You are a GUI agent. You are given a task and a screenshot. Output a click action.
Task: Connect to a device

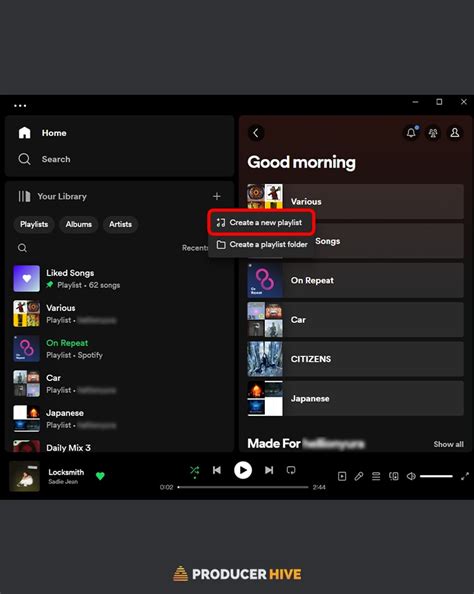(x=394, y=476)
